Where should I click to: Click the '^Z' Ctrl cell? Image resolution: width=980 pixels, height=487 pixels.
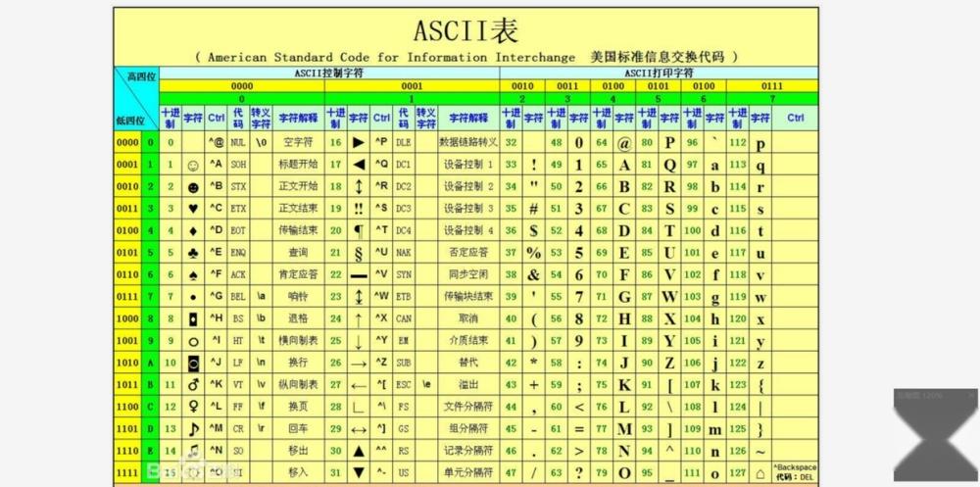[x=381, y=363]
